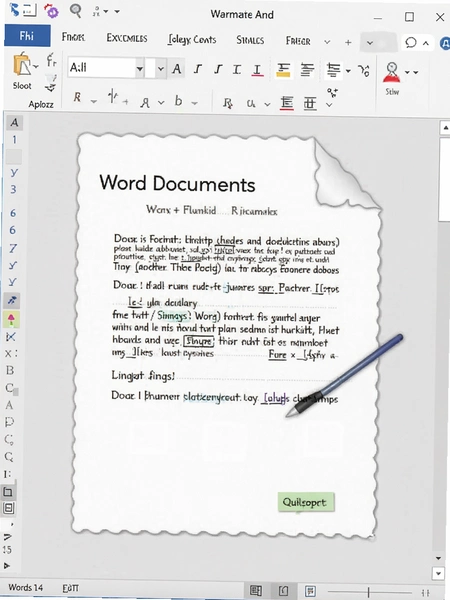The width and height of the screenshot is (450, 600).
Task: Click the plus icon in tab row
Action: [348, 42]
